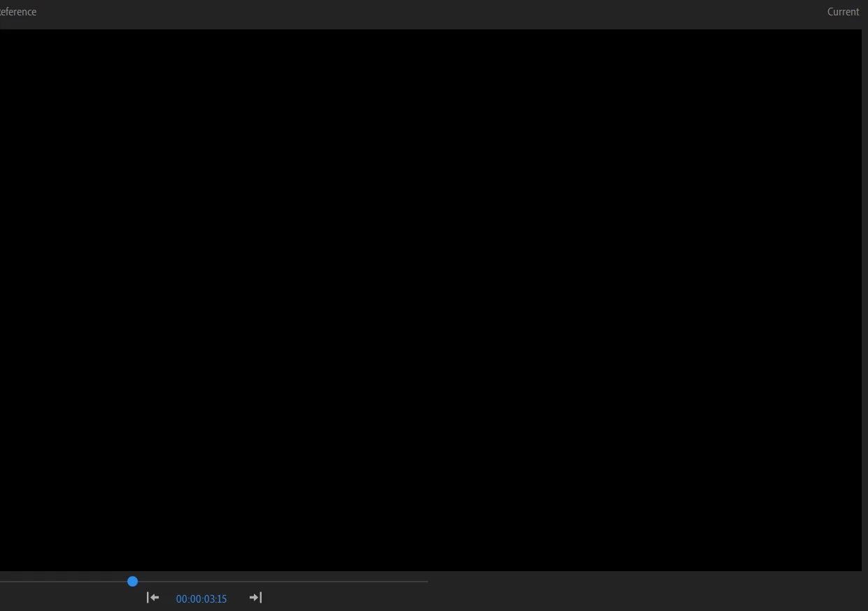Viewport: 868px width, 611px height.
Task: Click the black video preview frame
Action: click(431, 300)
